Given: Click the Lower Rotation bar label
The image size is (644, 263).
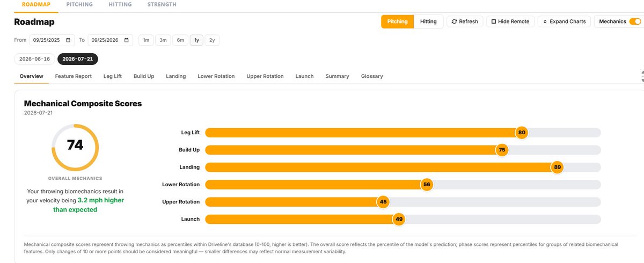Looking at the screenshot, I should [x=181, y=184].
